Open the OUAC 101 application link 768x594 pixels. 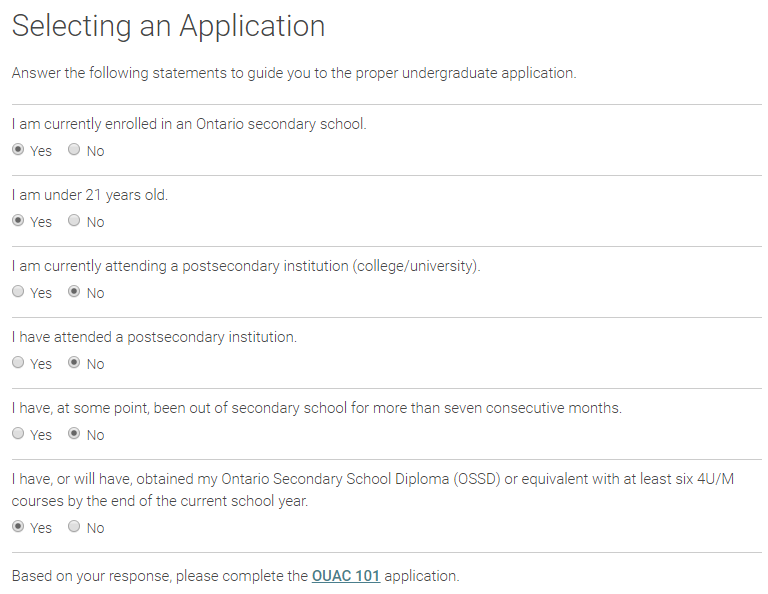coord(346,576)
